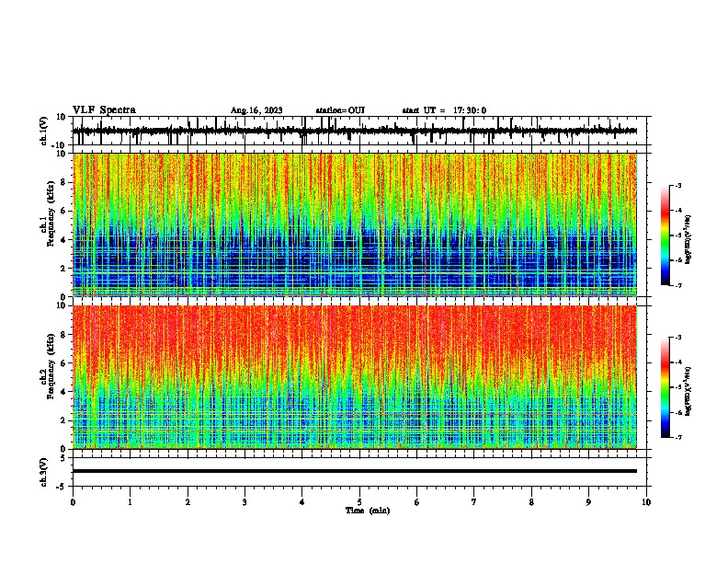Click time axis tick label '4'

point(302,502)
